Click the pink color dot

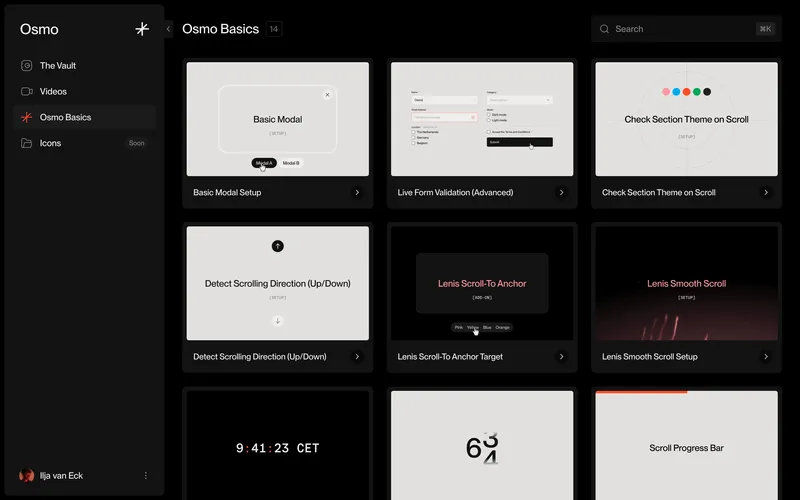click(666, 92)
